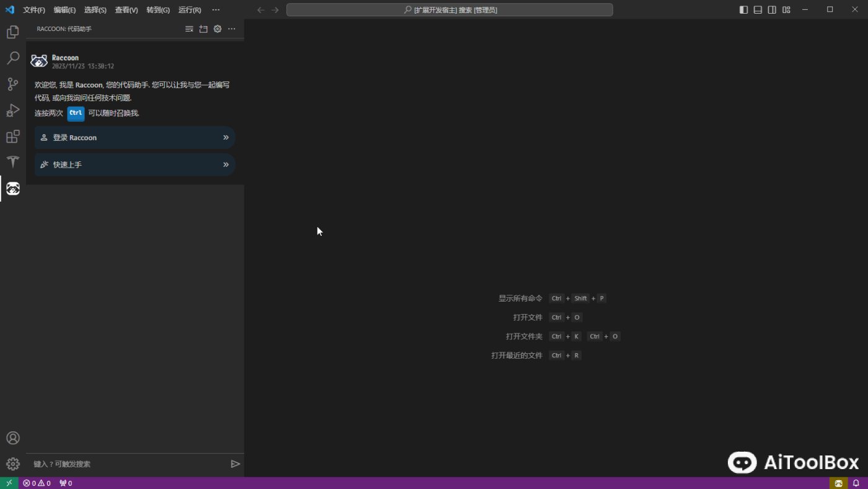Click the blue Ctrl key badge

pyautogui.click(x=76, y=113)
